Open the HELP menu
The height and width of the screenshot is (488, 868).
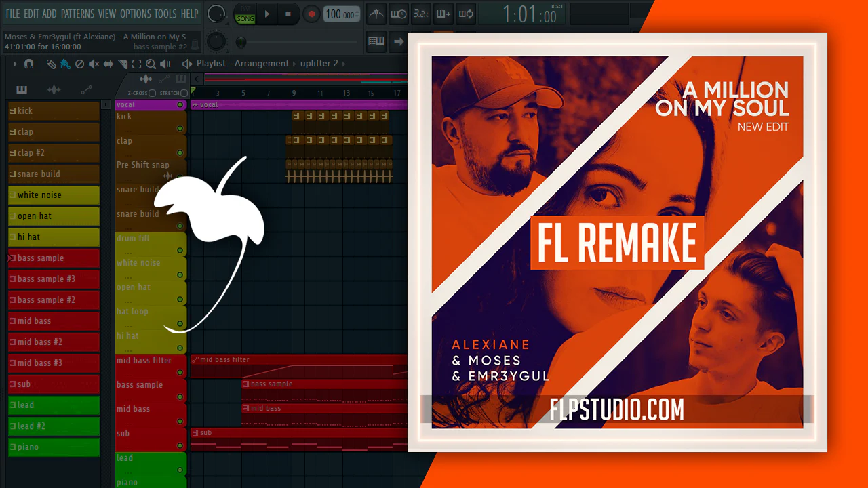pyautogui.click(x=189, y=14)
